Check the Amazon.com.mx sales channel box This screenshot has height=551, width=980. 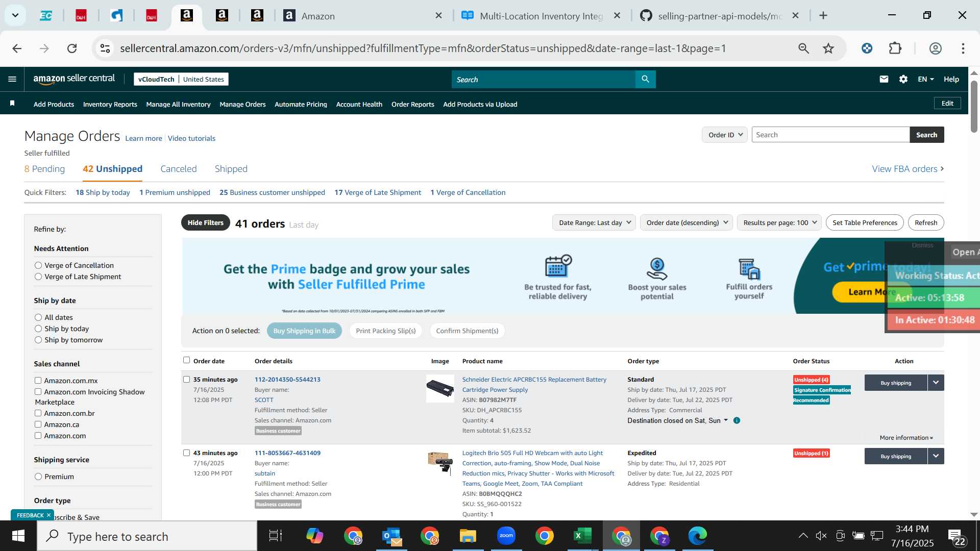click(38, 381)
